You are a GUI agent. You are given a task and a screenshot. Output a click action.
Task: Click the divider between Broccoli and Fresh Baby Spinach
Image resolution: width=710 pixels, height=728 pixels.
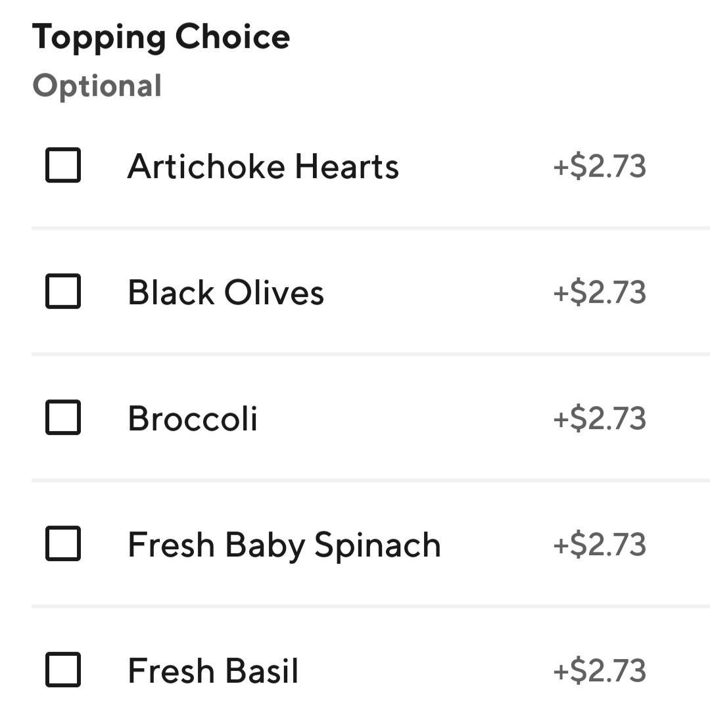[x=371, y=480]
